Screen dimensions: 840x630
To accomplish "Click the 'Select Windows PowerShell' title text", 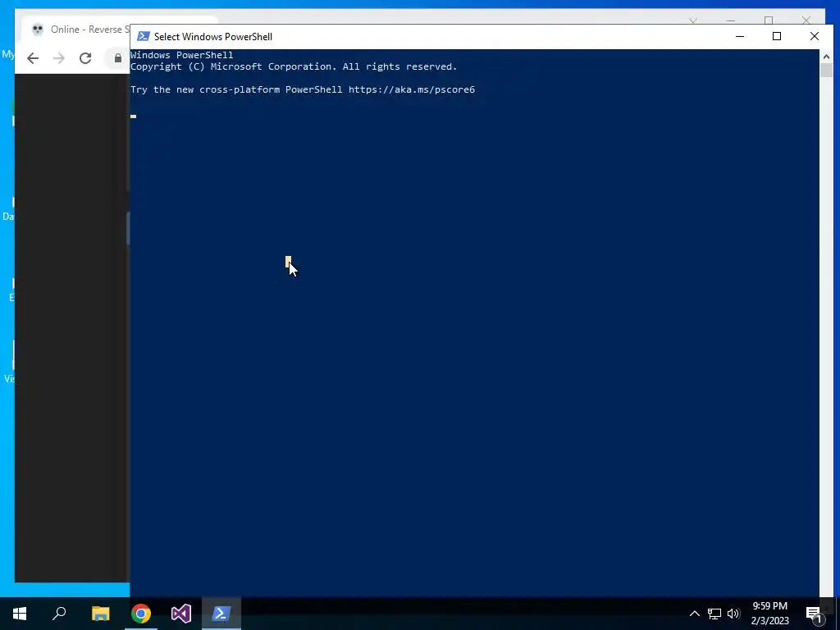I will pos(213,36).
